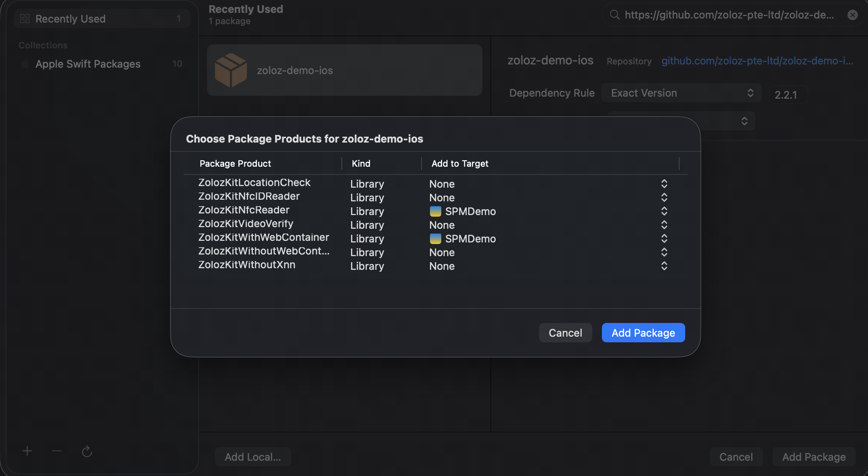Click the zoloz-demo-ios package box icon
The image size is (868, 476).
click(x=231, y=70)
